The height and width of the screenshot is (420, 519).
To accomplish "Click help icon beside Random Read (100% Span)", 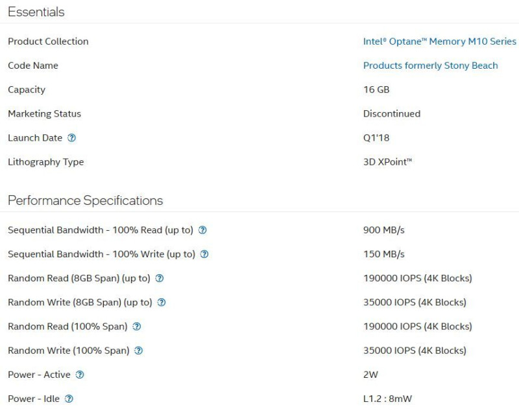I will tap(137, 327).
